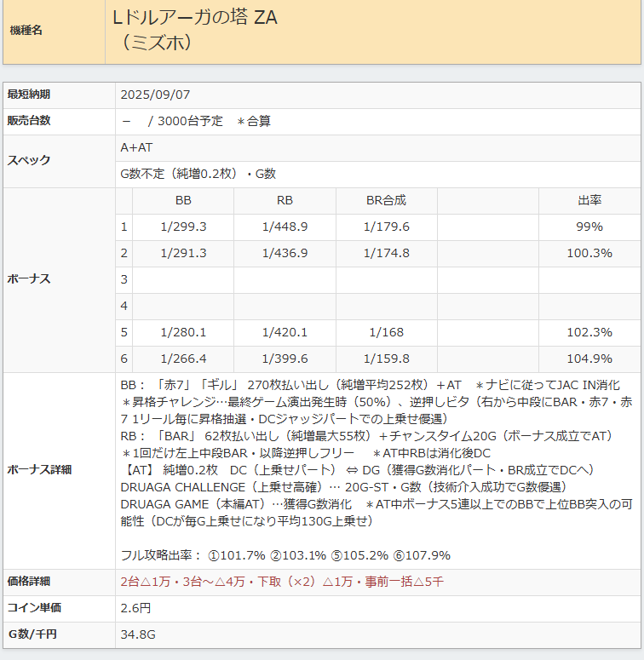Click the ボーナス row label
The image size is (644, 660).
coord(29,279)
